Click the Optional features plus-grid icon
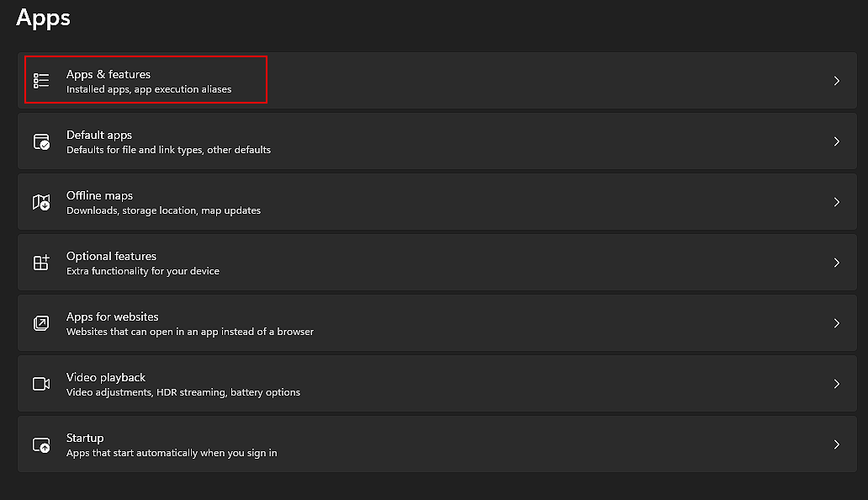This screenshot has width=868, height=500. pos(41,262)
